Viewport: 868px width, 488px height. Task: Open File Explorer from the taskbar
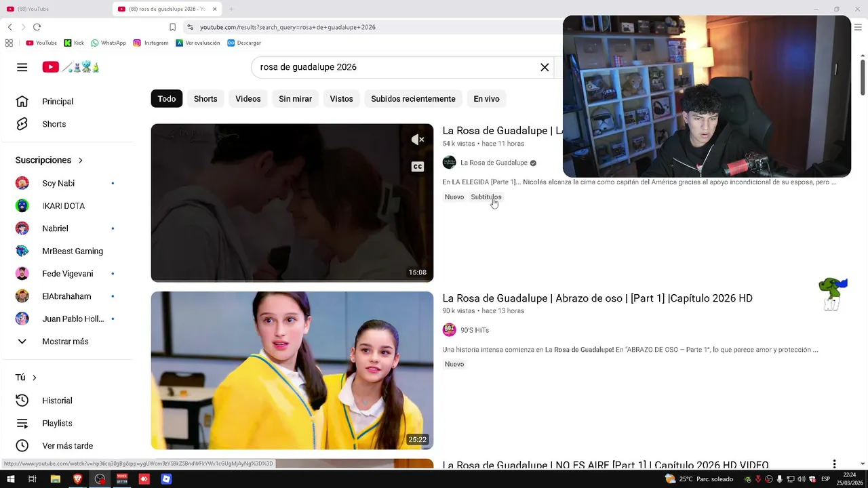coord(56,479)
